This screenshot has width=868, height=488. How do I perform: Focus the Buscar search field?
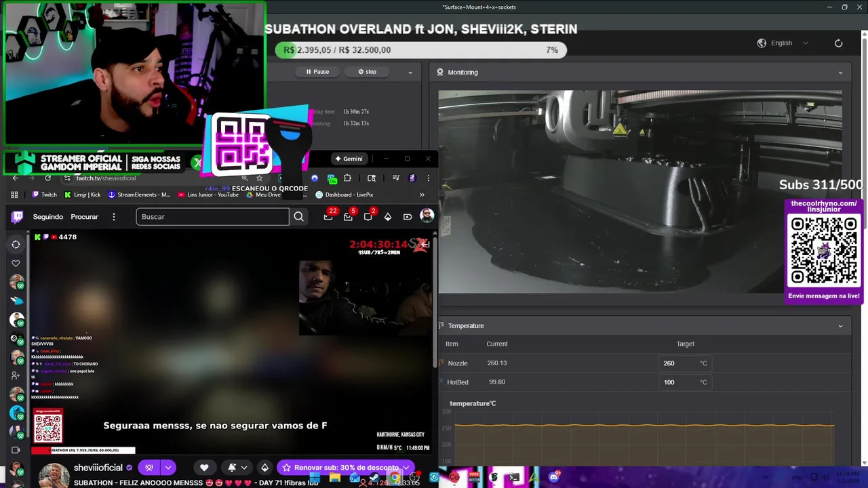212,217
